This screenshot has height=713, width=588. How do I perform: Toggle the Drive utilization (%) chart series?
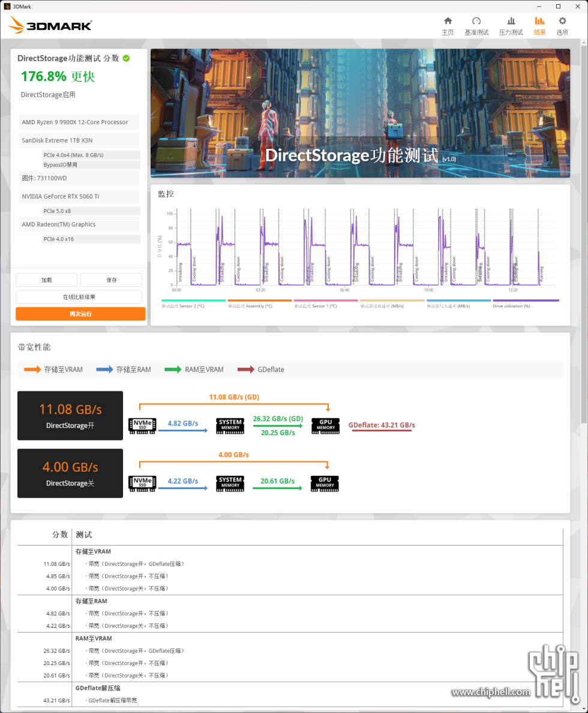pyautogui.click(x=526, y=304)
